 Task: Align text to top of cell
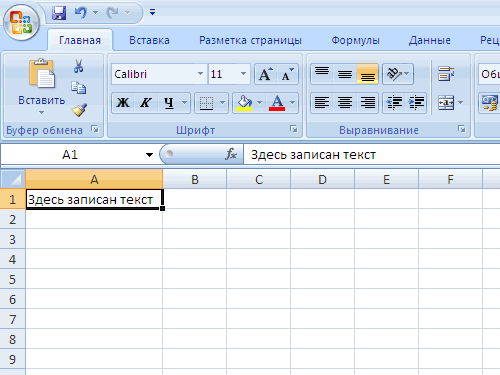tap(322, 74)
